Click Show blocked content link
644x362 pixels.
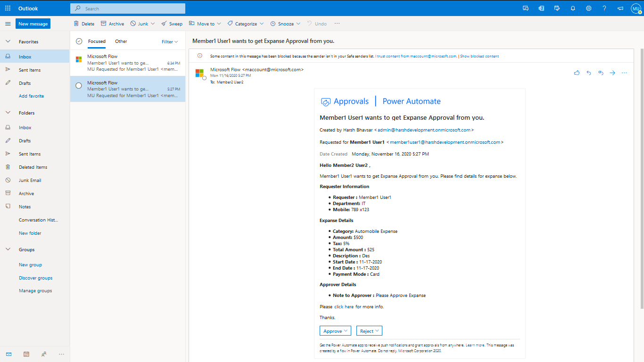[479, 56]
